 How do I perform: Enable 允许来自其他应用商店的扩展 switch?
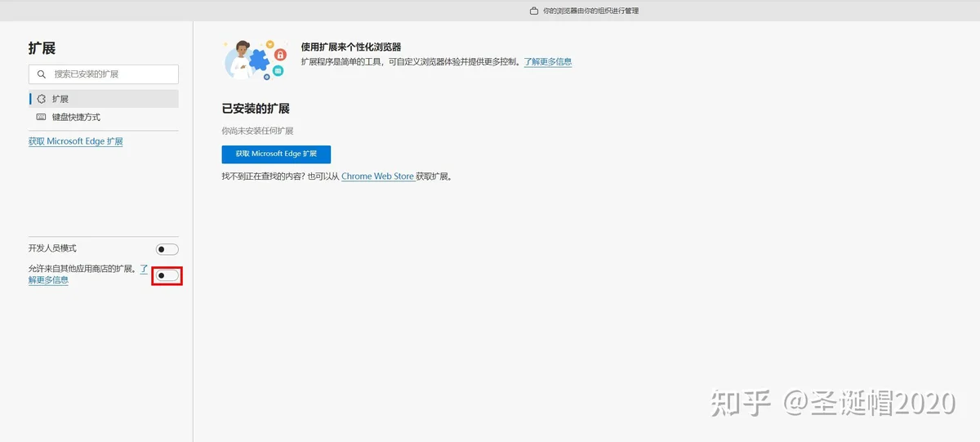pyautogui.click(x=167, y=275)
